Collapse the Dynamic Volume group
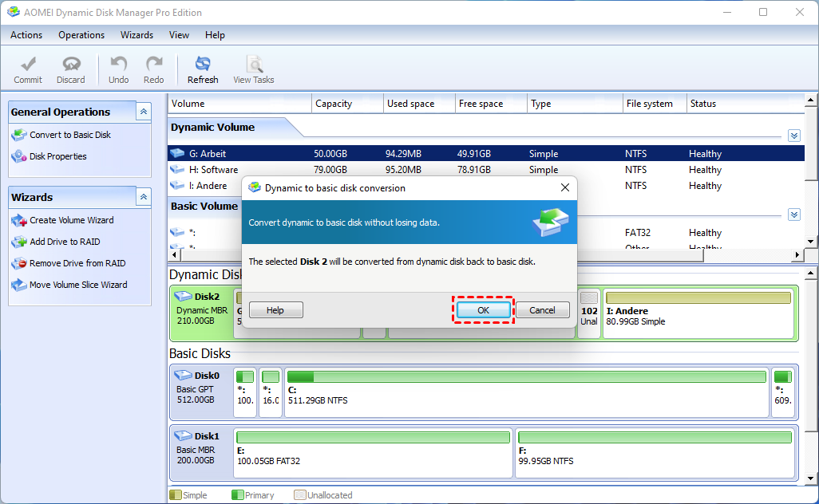This screenshot has height=504, width=819. coord(794,136)
